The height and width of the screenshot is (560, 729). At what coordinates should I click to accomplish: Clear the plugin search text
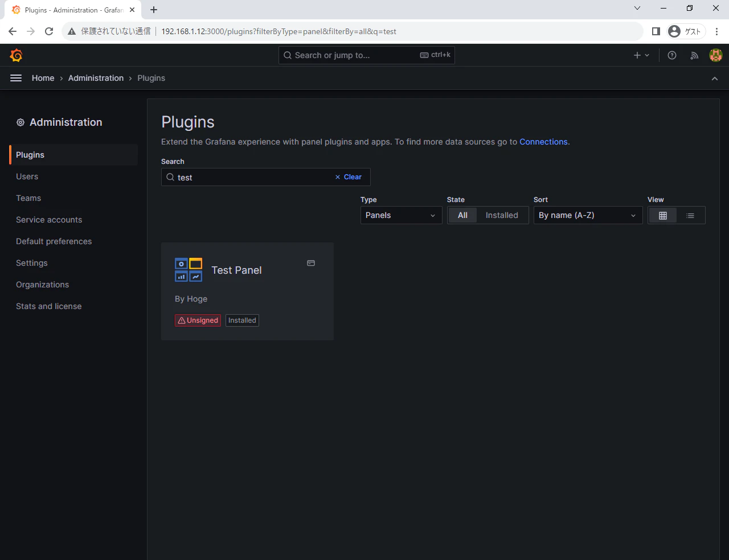click(x=349, y=177)
